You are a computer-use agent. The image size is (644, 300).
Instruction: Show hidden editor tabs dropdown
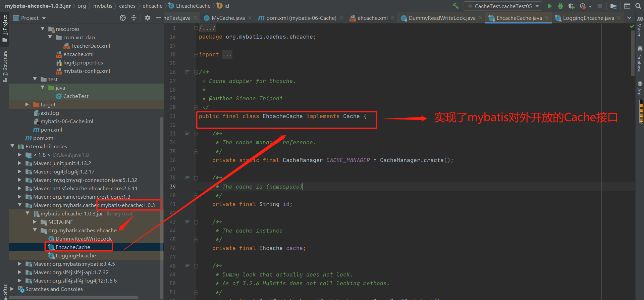click(629, 18)
